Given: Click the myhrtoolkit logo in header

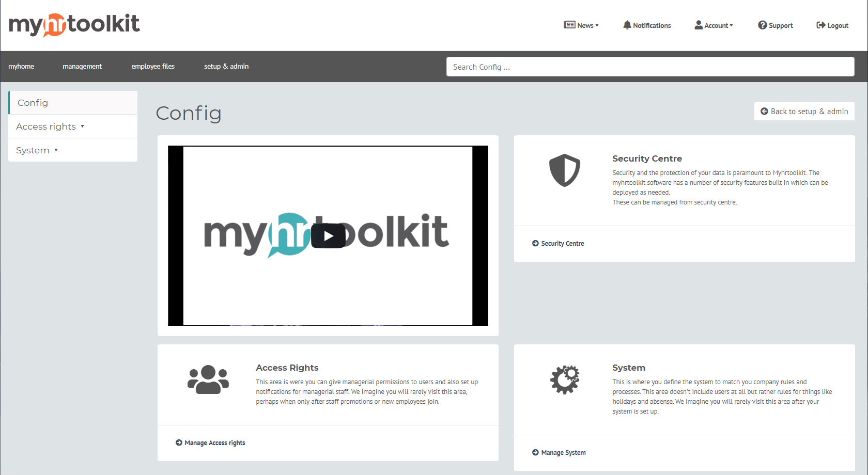Looking at the screenshot, I should (x=74, y=25).
